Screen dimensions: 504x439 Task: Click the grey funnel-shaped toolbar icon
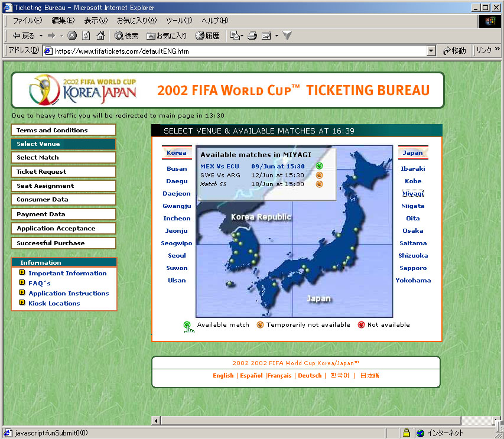point(287,35)
